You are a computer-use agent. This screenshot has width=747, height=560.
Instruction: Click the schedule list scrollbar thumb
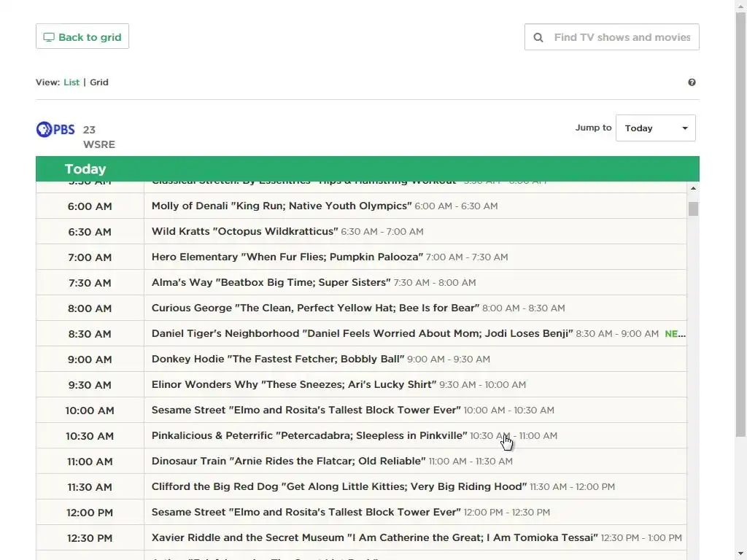click(693, 209)
